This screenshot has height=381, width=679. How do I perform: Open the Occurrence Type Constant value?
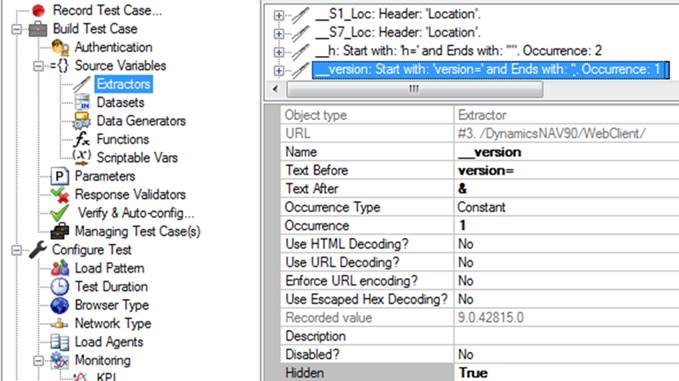click(x=566, y=207)
